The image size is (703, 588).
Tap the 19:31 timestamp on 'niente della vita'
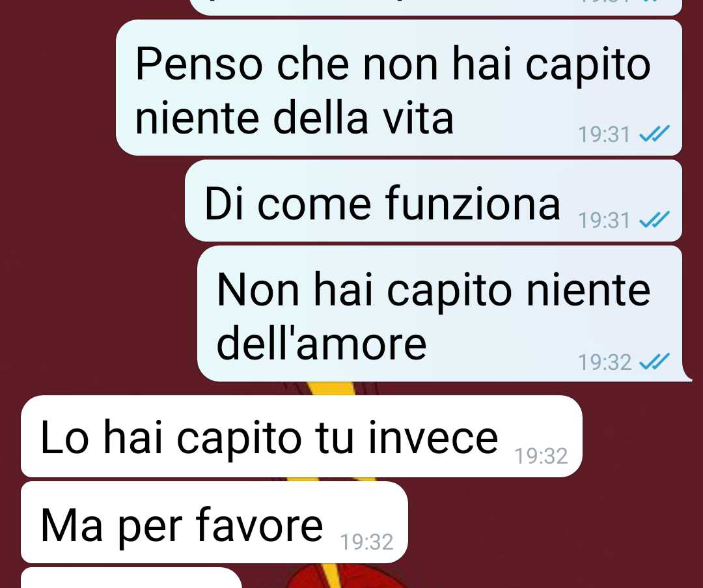[x=604, y=135]
